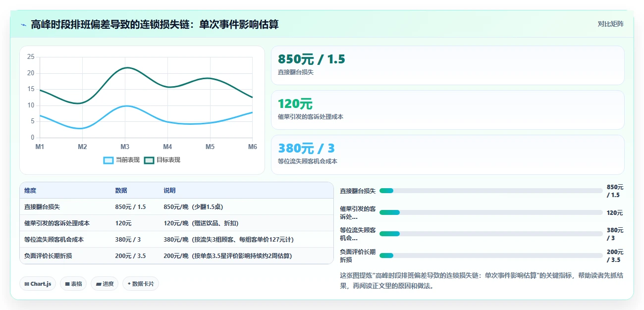Click the 对比矩阵 label in header
This screenshot has height=310, width=644.
pyautogui.click(x=611, y=24)
